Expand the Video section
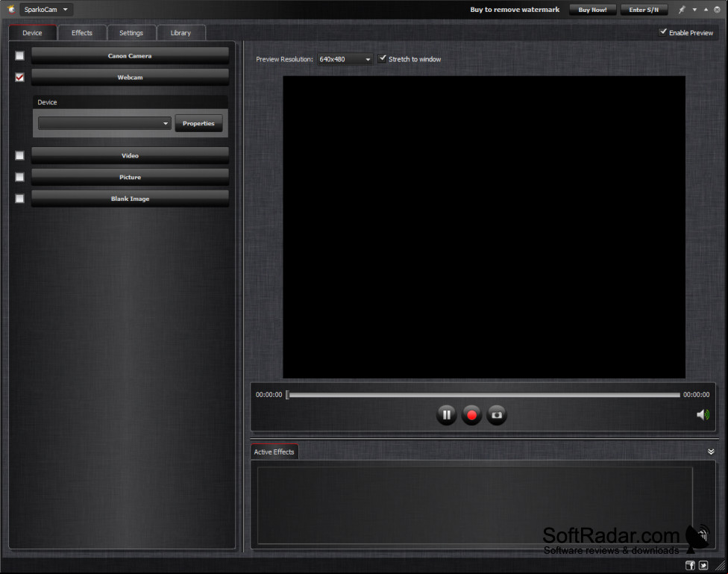The height and width of the screenshot is (574, 728). pyautogui.click(x=130, y=155)
